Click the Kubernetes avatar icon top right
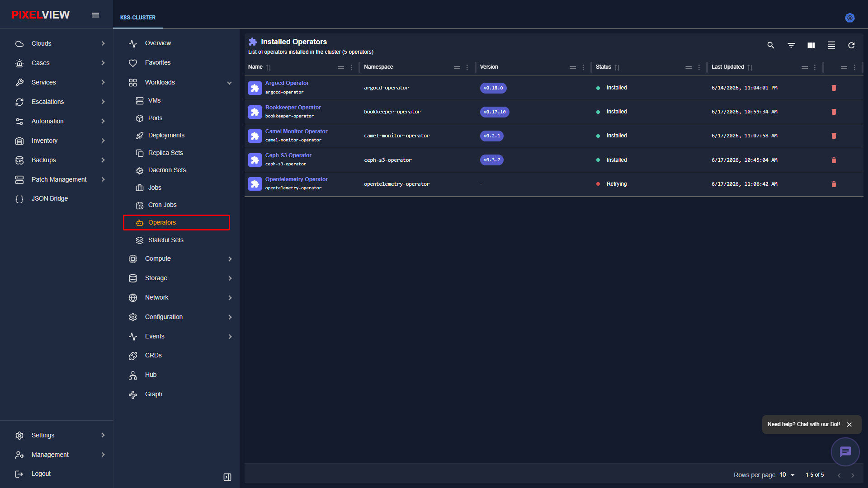868x488 pixels. 850,18
